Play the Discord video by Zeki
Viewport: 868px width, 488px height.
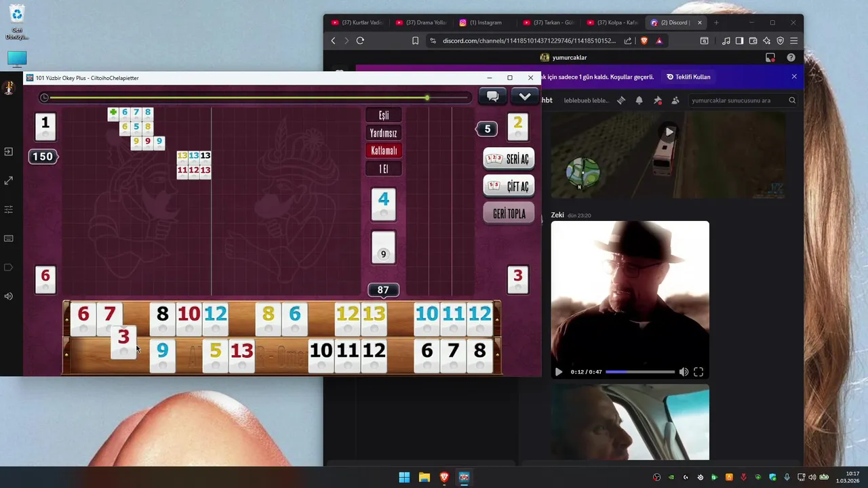pos(559,371)
